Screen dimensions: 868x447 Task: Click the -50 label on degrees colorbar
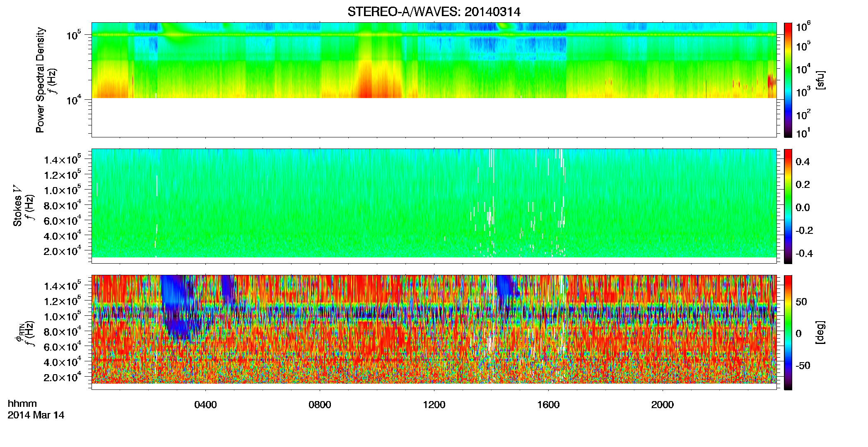(803, 366)
